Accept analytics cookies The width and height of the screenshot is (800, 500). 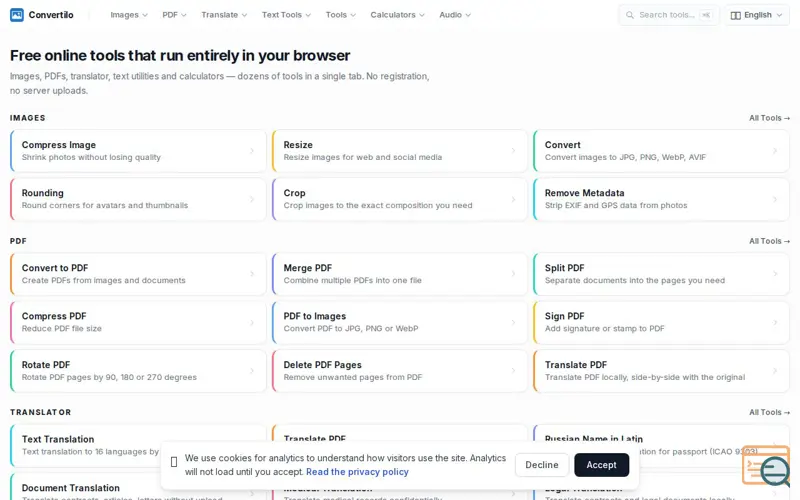tap(602, 465)
